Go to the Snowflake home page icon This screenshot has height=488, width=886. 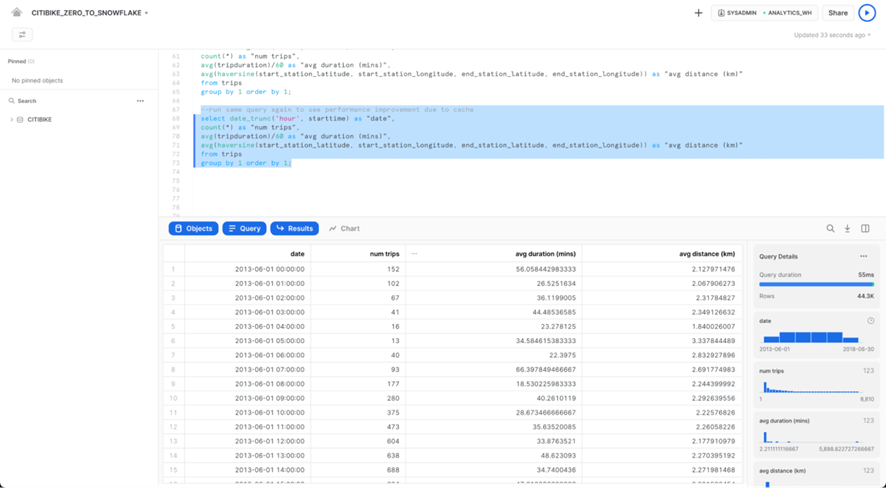click(17, 13)
